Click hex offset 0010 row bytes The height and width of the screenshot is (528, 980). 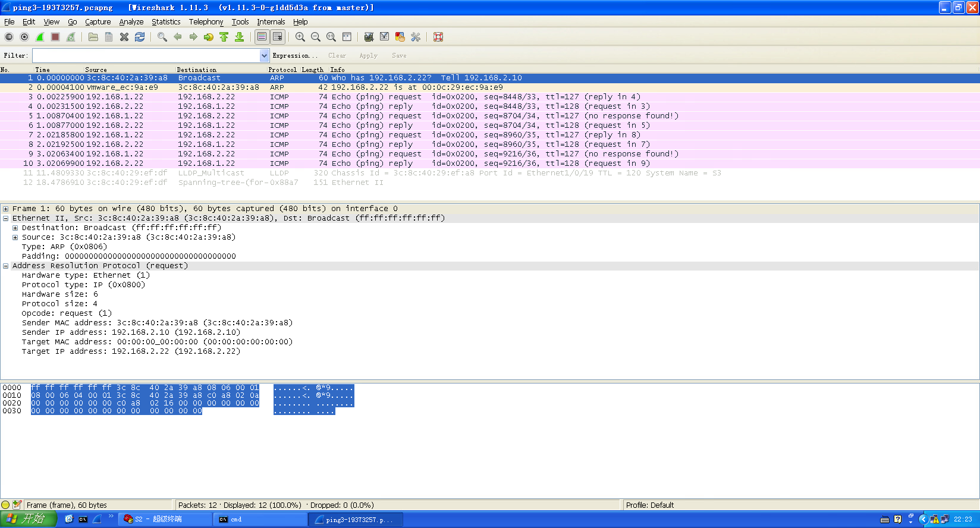point(145,395)
